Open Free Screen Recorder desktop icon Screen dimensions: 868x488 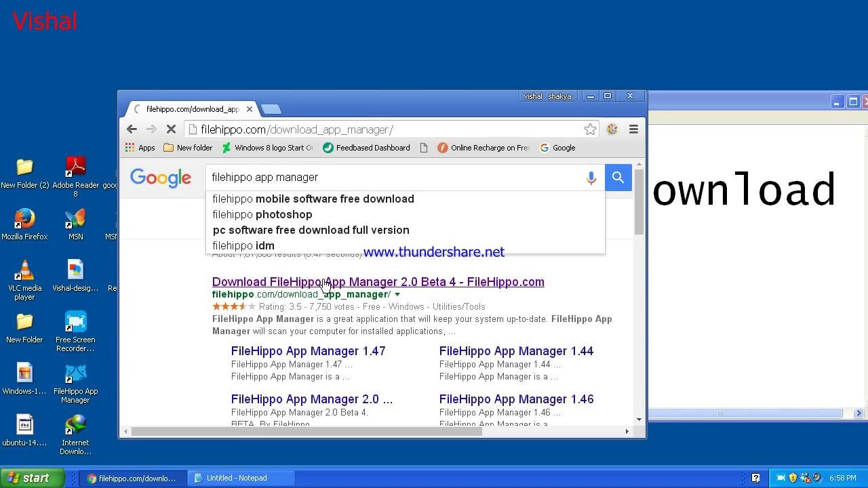[75, 332]
